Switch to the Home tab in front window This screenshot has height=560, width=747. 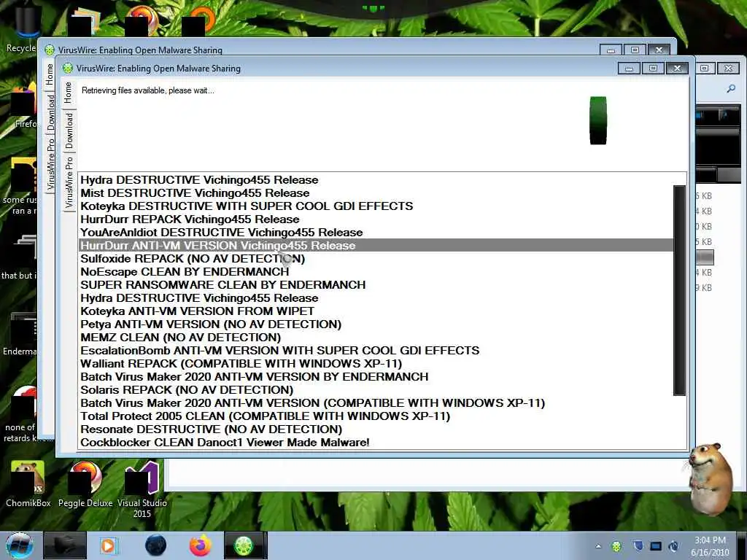tap(68, 93)
